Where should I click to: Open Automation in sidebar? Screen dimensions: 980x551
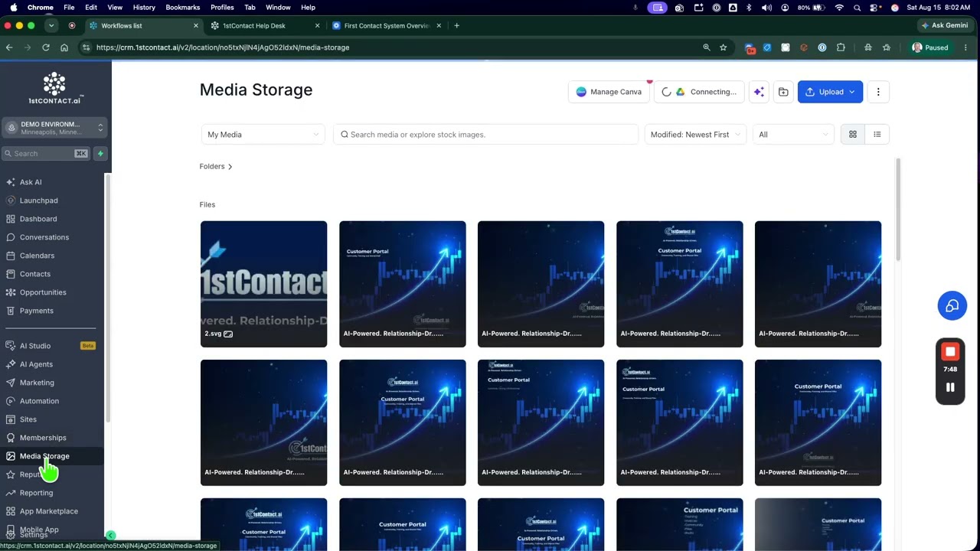click(x=39, y=401)
